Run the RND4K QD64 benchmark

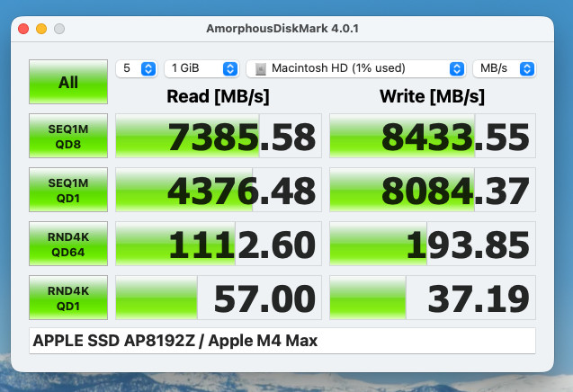point(68,244)
